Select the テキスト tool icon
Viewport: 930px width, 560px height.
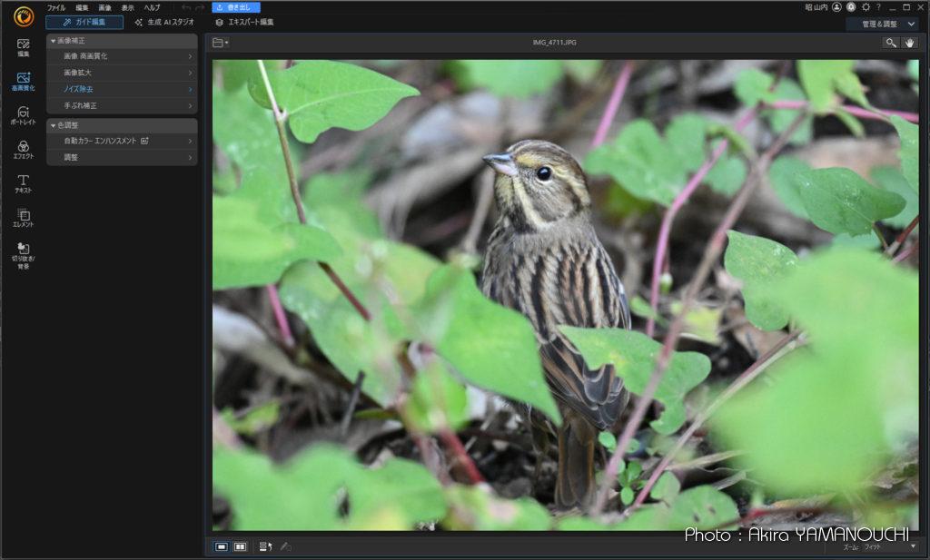pos(24,183)
